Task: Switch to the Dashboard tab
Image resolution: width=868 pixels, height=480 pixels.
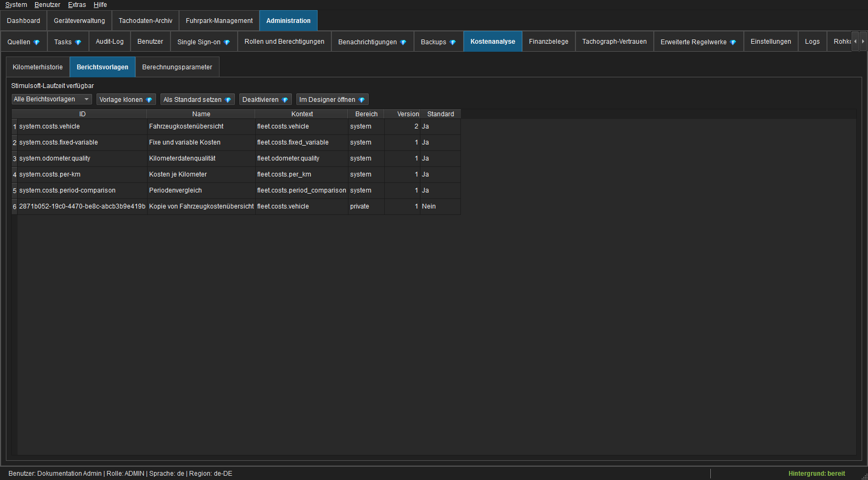Action: click(23, 21)
